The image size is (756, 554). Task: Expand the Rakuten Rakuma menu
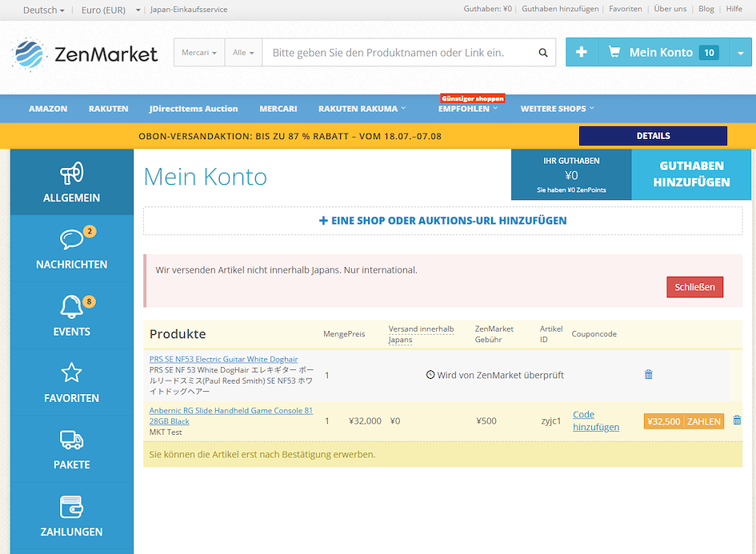(362, 109)
